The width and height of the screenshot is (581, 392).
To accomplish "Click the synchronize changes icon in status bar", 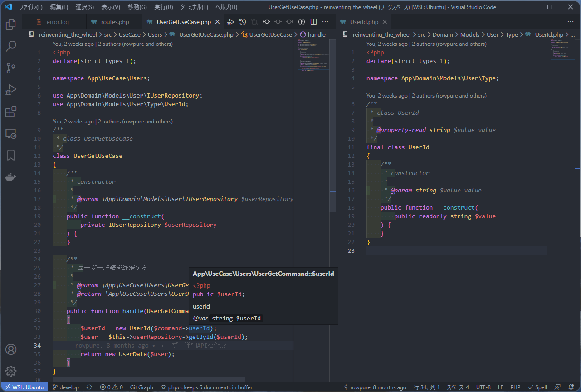I will pyautogui.click(x=89, y=387).
